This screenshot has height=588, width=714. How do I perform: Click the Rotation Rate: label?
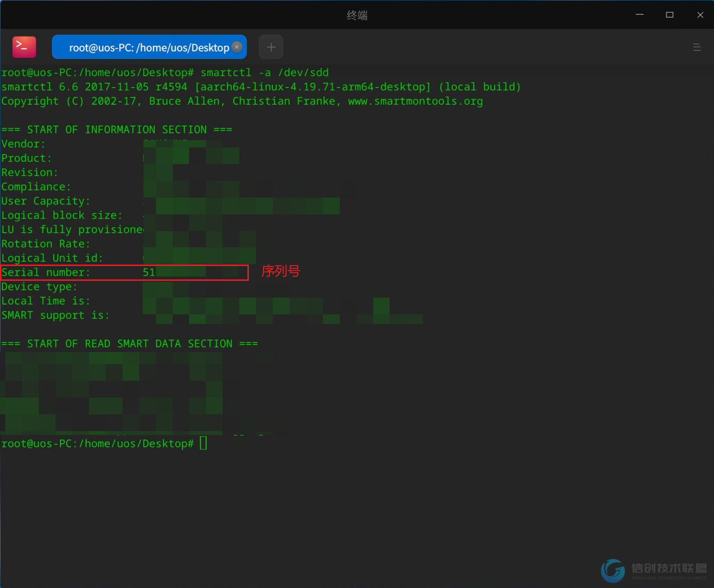[x=46, y=244]
